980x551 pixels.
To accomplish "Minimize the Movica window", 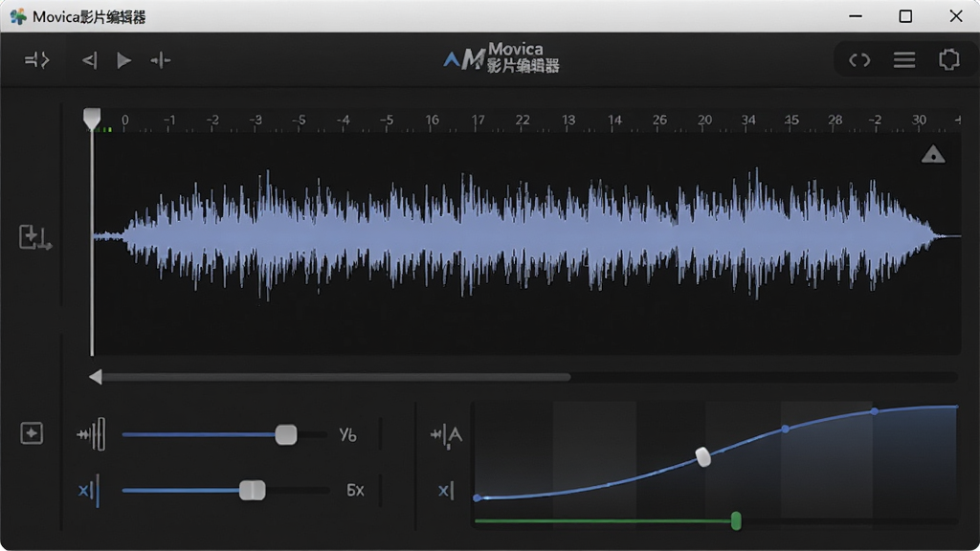I will pyautogui.click(x=856, y=16).
